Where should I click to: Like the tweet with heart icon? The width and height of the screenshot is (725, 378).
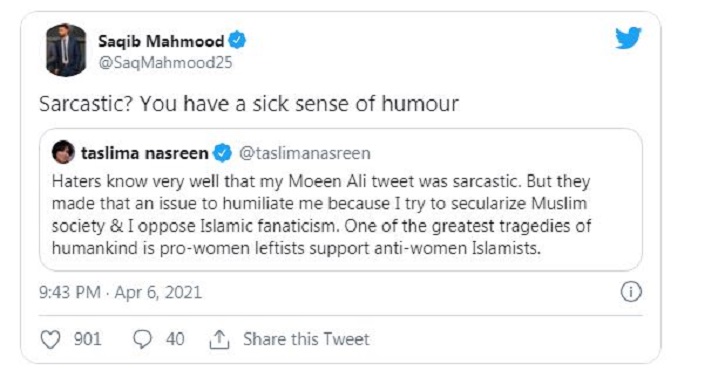(50, 340)
